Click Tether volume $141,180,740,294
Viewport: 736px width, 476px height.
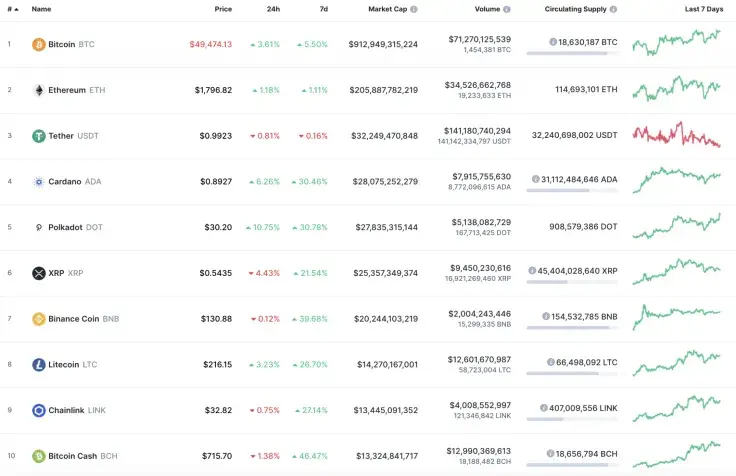coord(477,131)
